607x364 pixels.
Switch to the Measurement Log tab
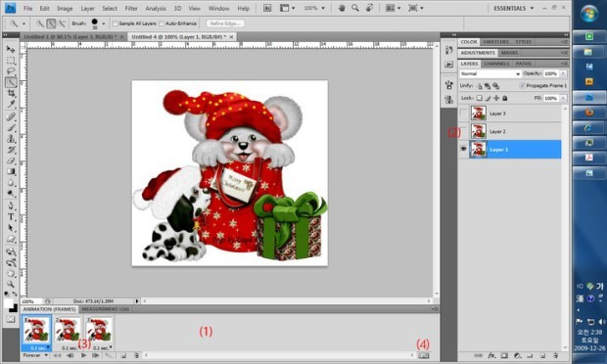point(106,309)
